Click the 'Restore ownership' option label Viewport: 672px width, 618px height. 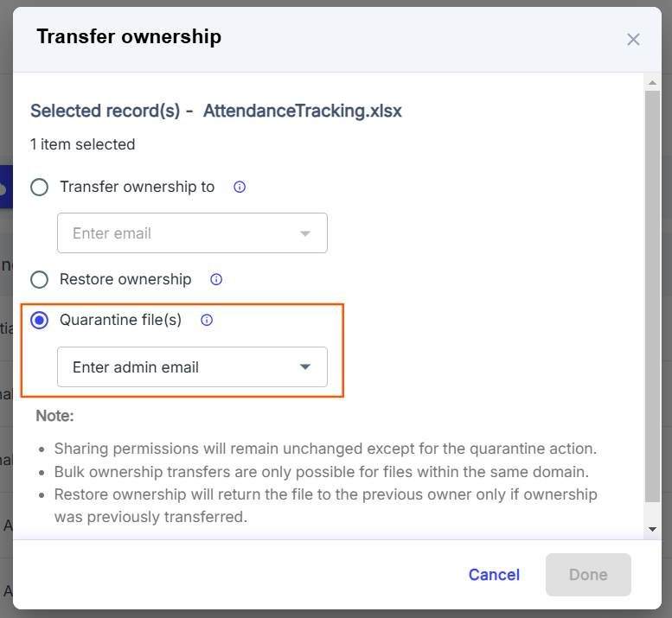point(125,280)
